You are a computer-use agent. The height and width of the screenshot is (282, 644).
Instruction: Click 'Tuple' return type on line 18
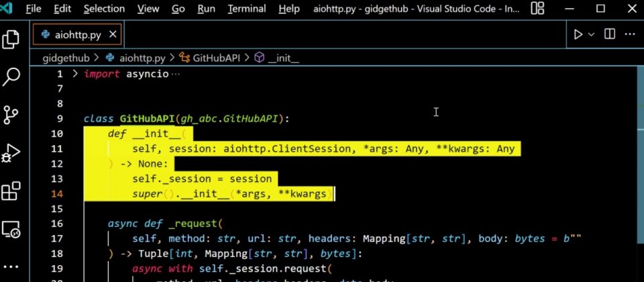pyautogui.click(x=153, y=254)
